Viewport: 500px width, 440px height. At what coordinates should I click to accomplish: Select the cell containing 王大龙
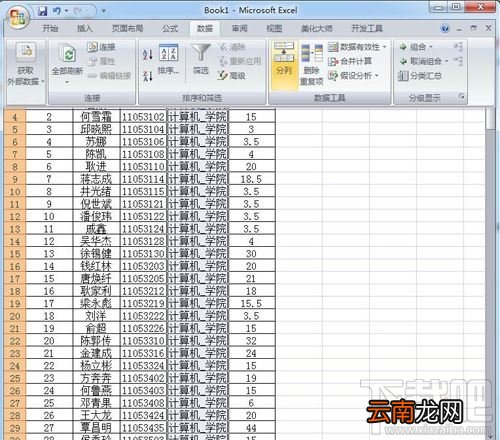point(96,415)
